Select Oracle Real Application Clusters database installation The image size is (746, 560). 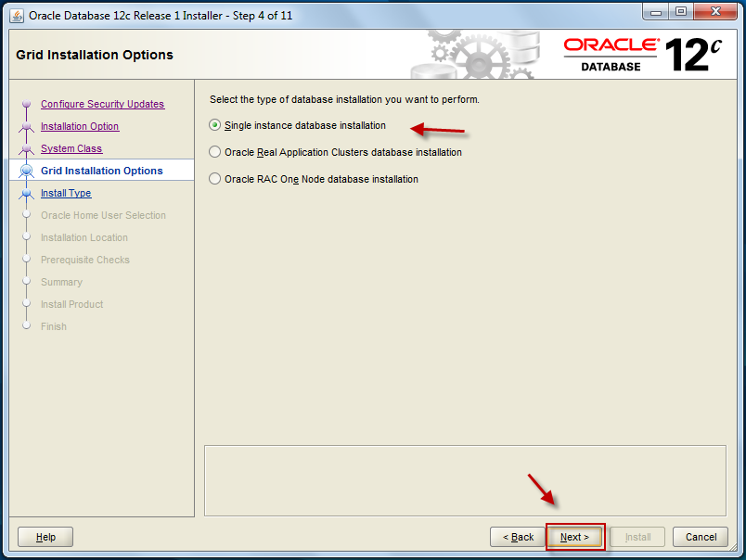click(x=214, y=151)
